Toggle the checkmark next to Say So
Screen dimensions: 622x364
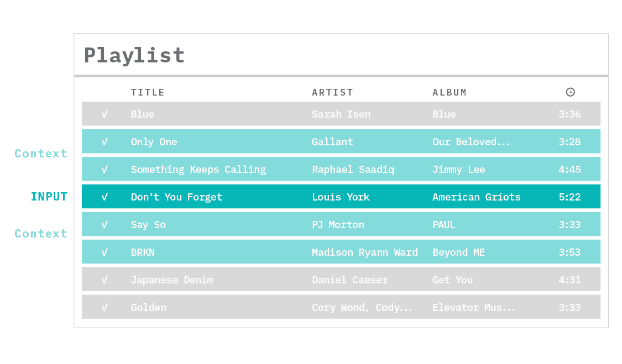(x=104, y=225)
